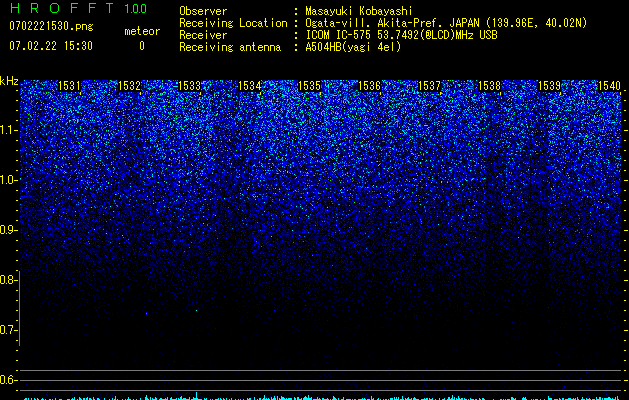Click the 1539 time marker
Screen dimensions: 629x400
click(550, 86)
